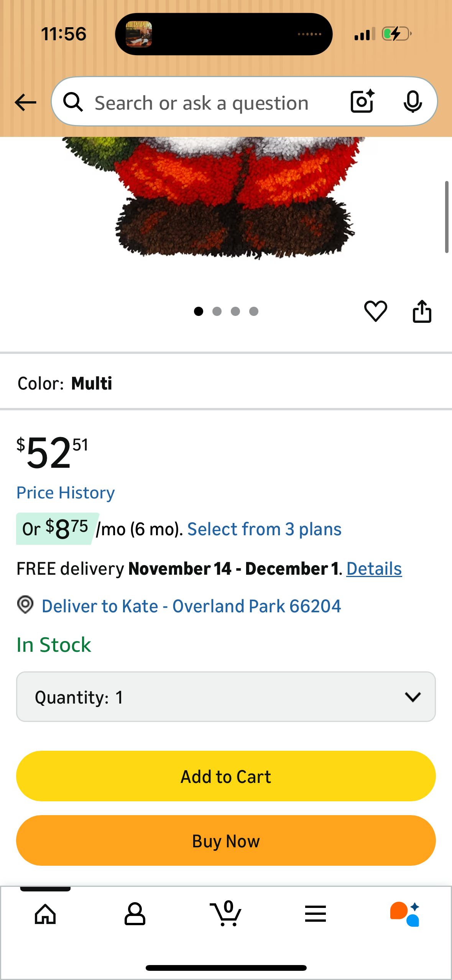Open camera lens search icon
The image size is (452, 980).
pos(362,102)
